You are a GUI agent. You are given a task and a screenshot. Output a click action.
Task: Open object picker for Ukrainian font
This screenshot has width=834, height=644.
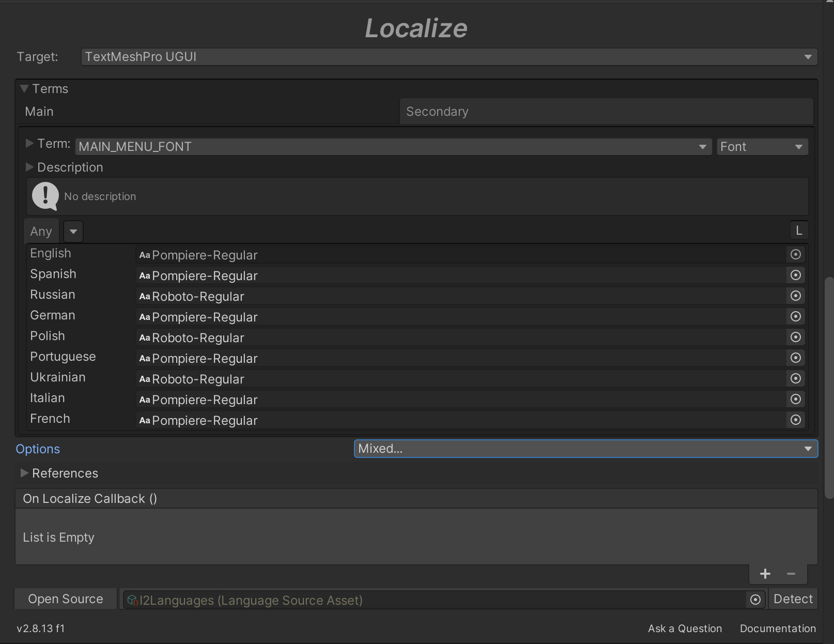pyautogui.click(x=796, y=378)
